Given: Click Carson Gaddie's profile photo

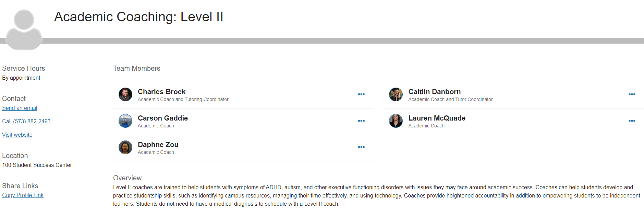Looking at the screenshot, I should pos(125,121).
